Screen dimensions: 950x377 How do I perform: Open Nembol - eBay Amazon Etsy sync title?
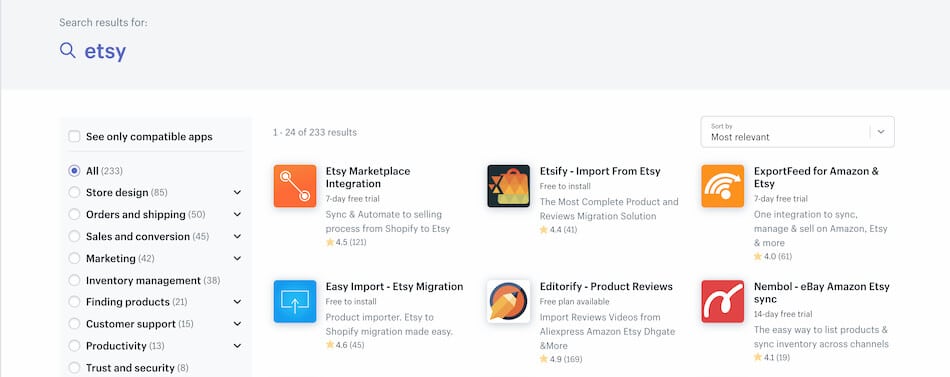point(822,293)
